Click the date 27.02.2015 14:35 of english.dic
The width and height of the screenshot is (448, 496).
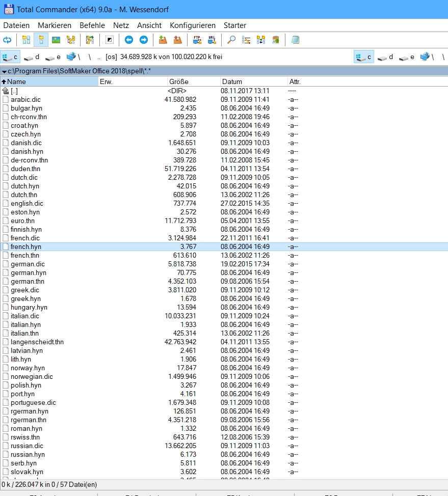(245, 203)
